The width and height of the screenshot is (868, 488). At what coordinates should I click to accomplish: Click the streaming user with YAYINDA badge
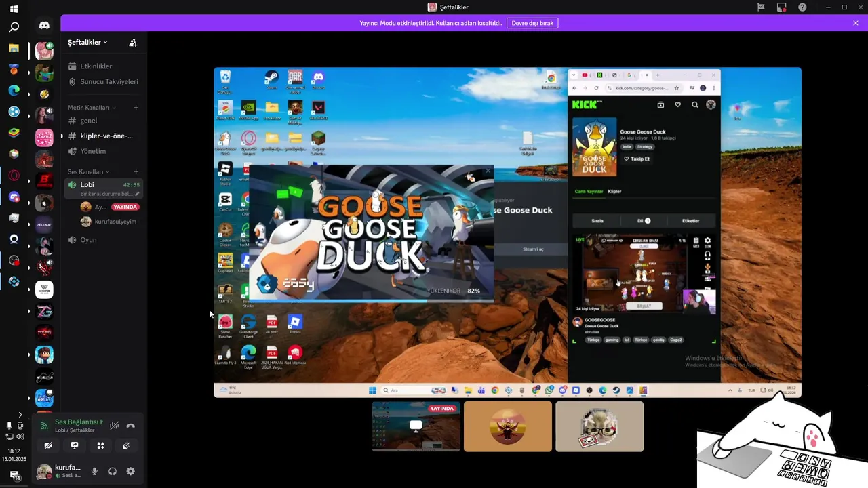(x=109, y=207)
